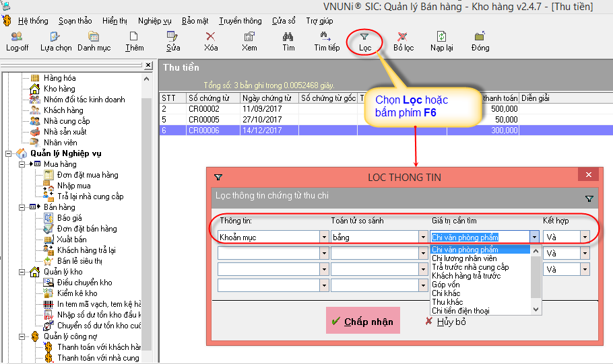This screenshot has width=613, height=364.
Task: Select Góp vốn in the dropdown list
Action: coord(445,285)
